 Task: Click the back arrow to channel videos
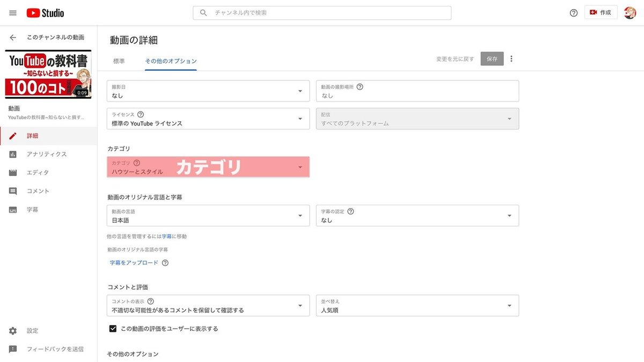click(13, 38)
